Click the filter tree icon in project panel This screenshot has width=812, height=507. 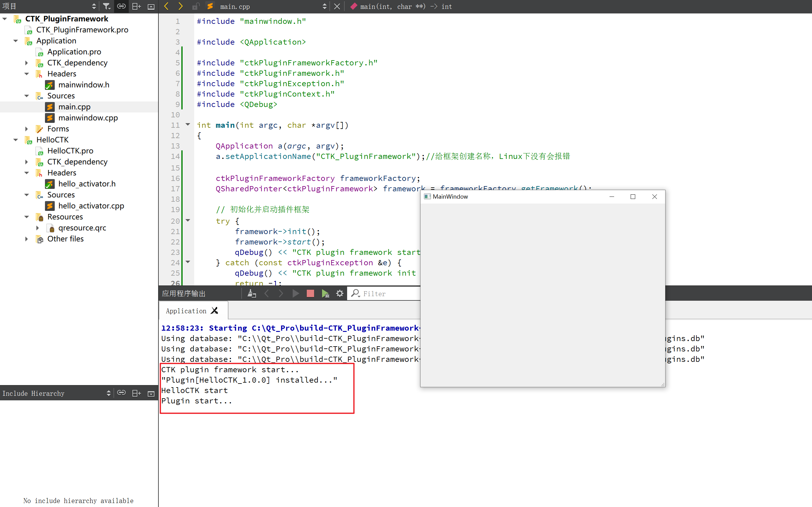pyautogui.click(x=106, y=6)
